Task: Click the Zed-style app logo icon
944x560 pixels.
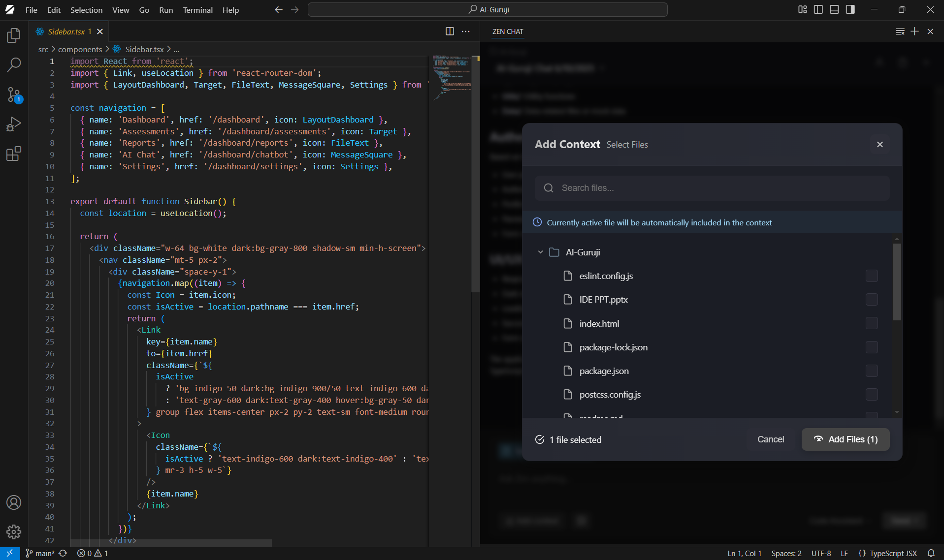Action: (10, 10)
